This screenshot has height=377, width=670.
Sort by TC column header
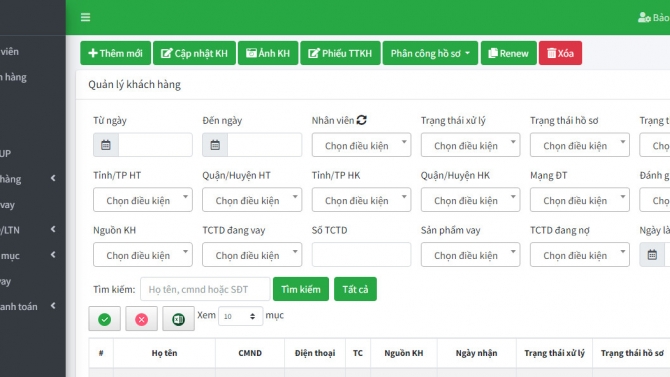click(358, 353)
